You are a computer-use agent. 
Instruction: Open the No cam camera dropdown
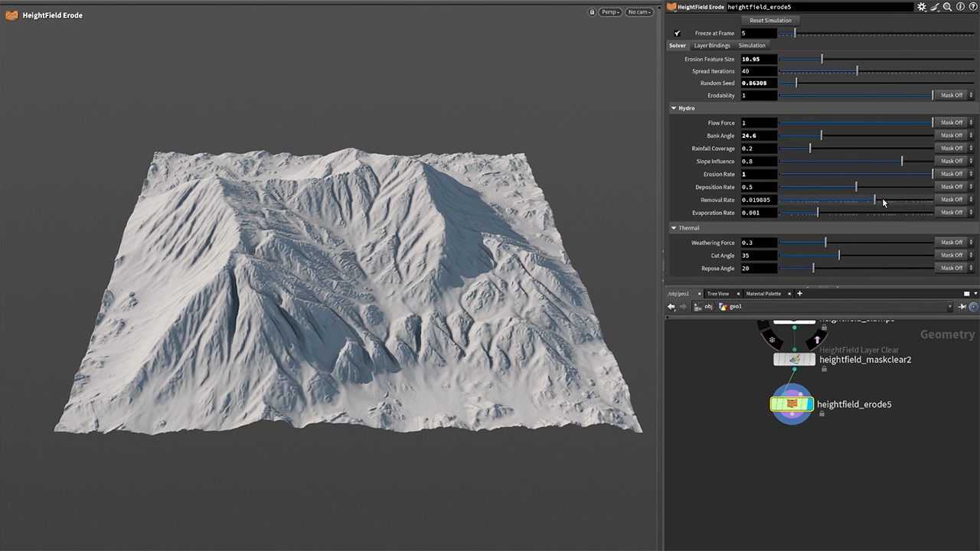pos(639,12)
